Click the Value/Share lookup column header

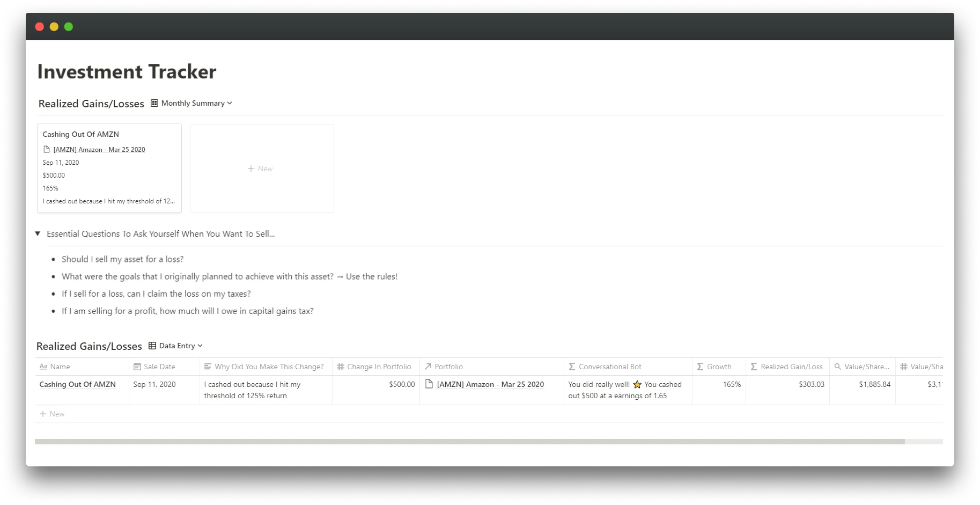[863, 367]
